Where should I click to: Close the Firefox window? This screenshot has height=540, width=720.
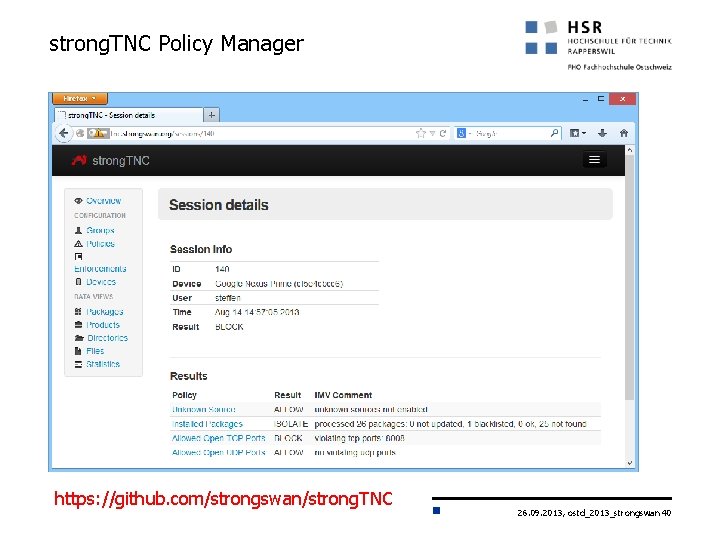click(623, 99)
